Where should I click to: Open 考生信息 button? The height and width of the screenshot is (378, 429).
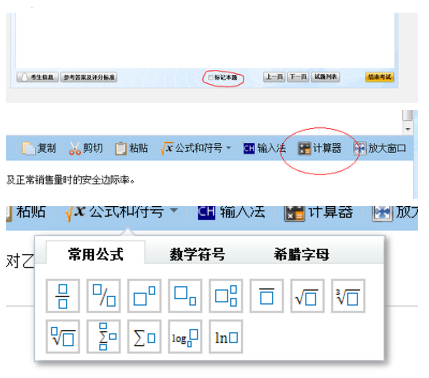pyautogui.click(x=38, y=77)
